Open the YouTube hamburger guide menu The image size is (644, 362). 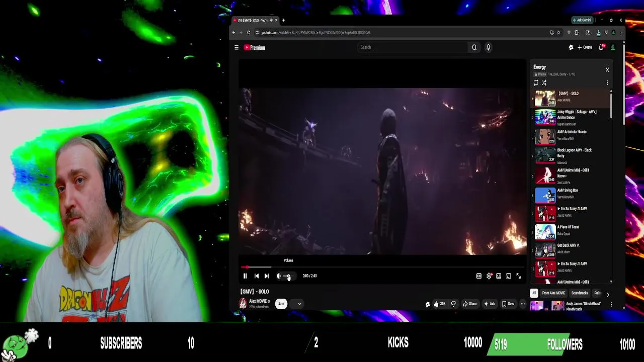click(x=236, y=48)
